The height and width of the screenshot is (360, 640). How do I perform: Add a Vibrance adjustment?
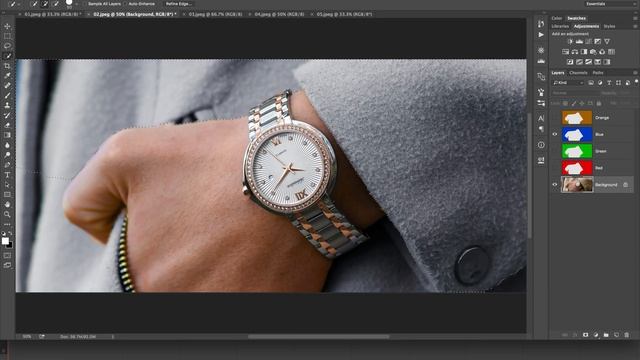pos(607,41)
